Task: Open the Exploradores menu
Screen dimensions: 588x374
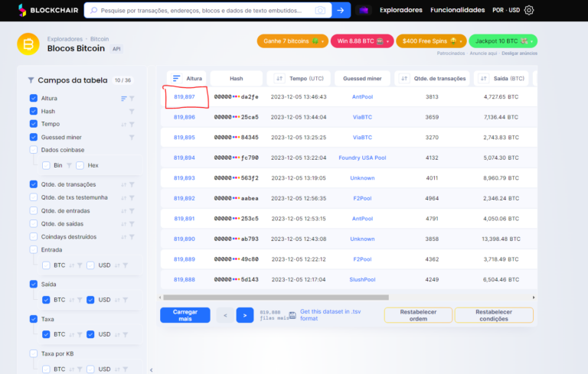Action: (400, 11)
